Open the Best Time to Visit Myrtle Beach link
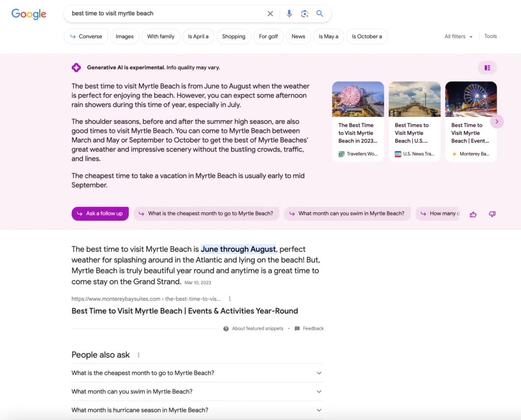Image resolution: width=521 pixels, height=420 pixels. [x=185, y=311]
